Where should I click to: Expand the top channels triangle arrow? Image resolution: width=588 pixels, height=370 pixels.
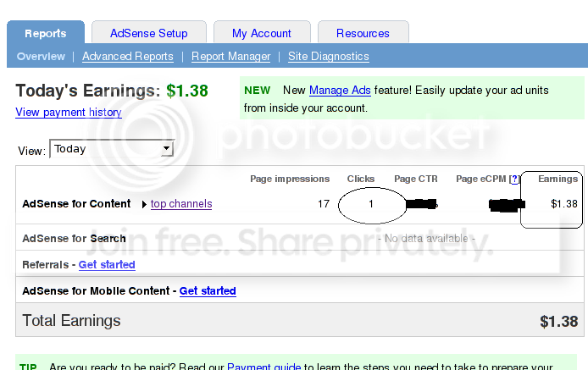pyautogui.click(x=144, y=204)
